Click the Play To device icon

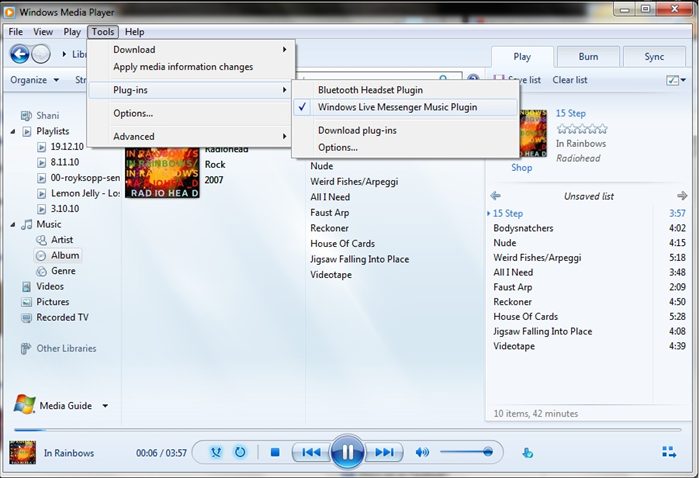coord(527,453)
